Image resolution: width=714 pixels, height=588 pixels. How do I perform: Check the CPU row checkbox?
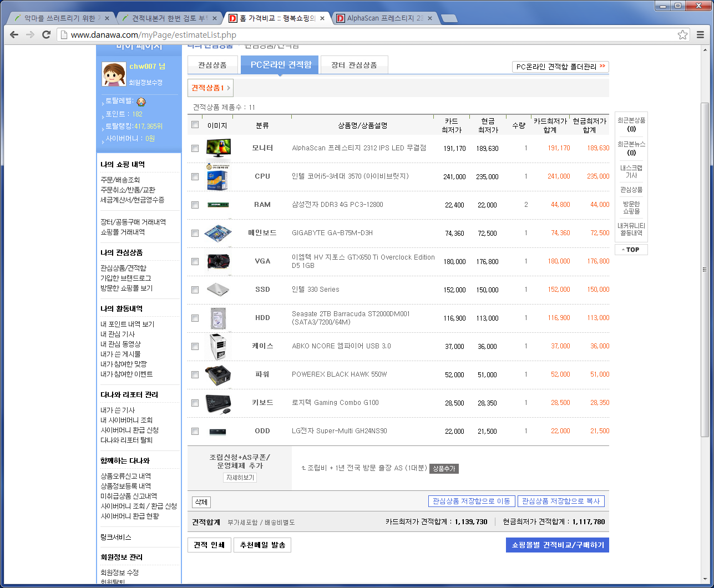tap(195, 176)
